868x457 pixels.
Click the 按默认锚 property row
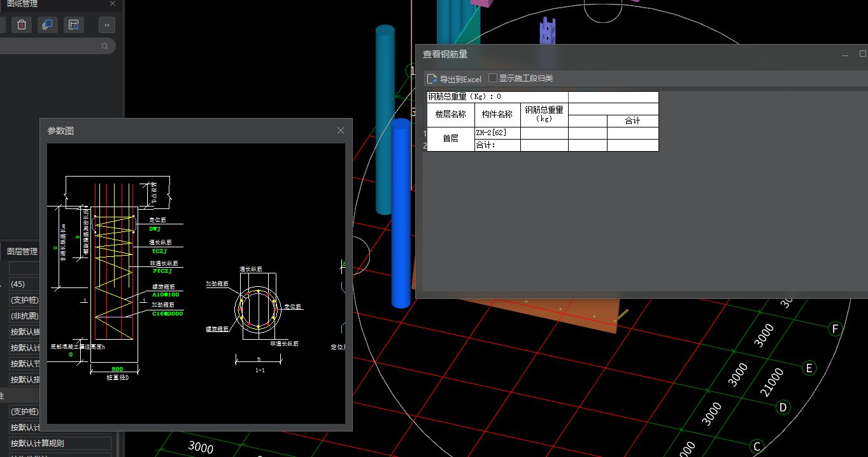(x=25, y=331)
